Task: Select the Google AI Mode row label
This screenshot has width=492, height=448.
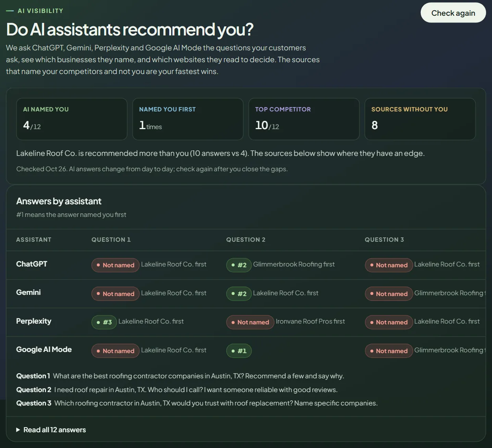Action: click(x=44, y=350)
